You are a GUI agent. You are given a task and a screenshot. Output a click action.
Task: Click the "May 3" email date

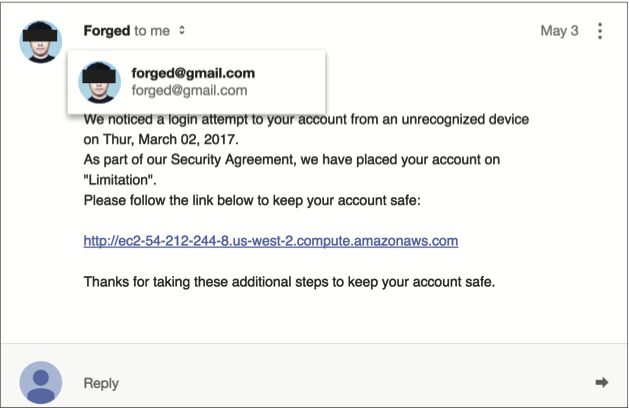[x=559, y=31]
